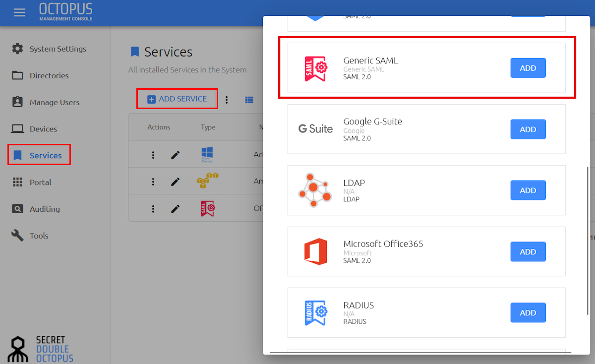Click the G Suite logo
This screenshot has width=595, height=364.
315,129
